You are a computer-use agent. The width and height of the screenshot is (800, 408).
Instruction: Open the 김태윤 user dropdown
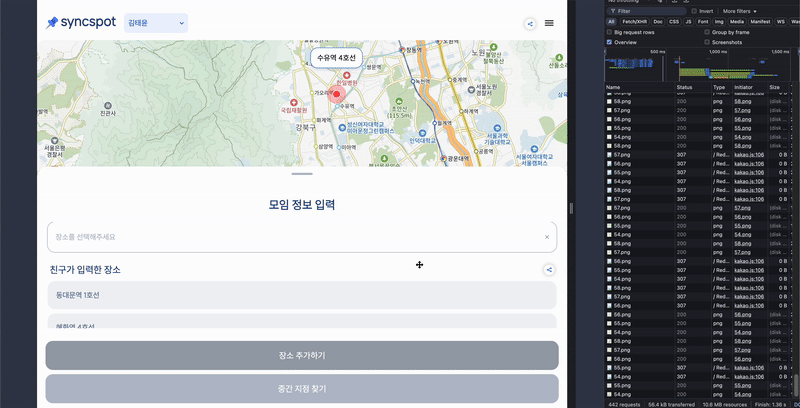coord(156,23)
